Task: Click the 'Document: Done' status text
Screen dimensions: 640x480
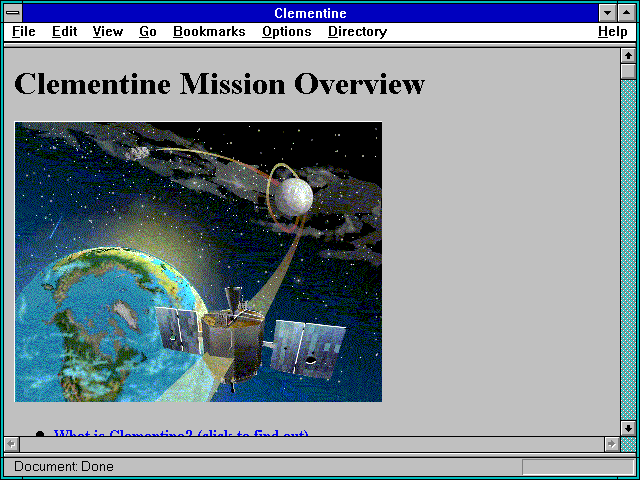Action: (x=64, y=467)
